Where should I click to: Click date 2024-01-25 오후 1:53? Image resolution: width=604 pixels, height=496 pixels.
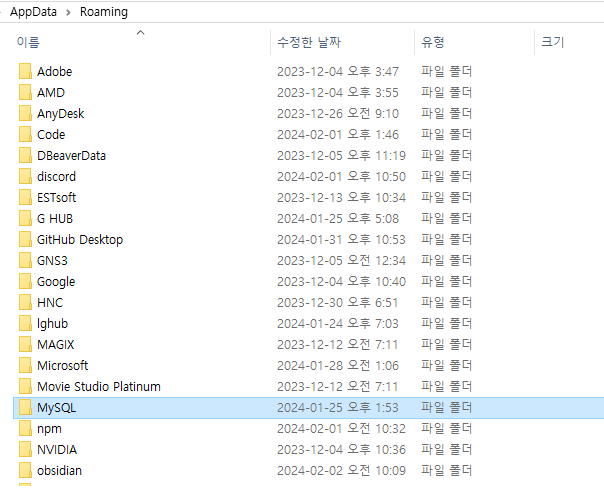tap(338, 407)
